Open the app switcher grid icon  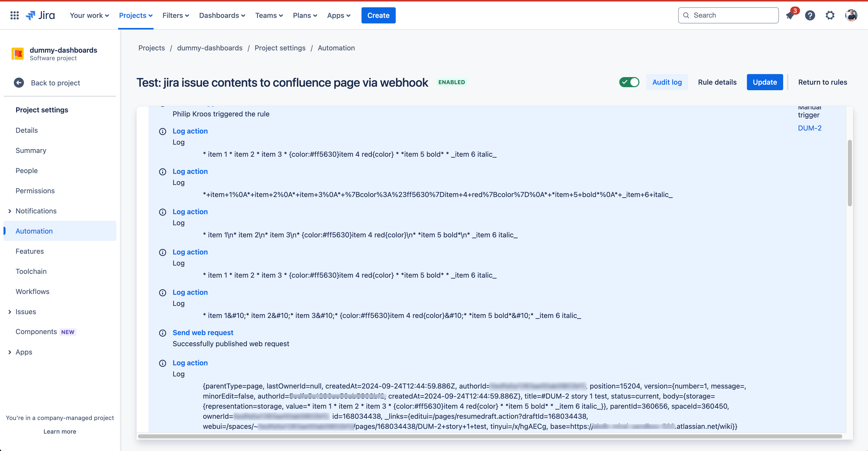[14, 15]
